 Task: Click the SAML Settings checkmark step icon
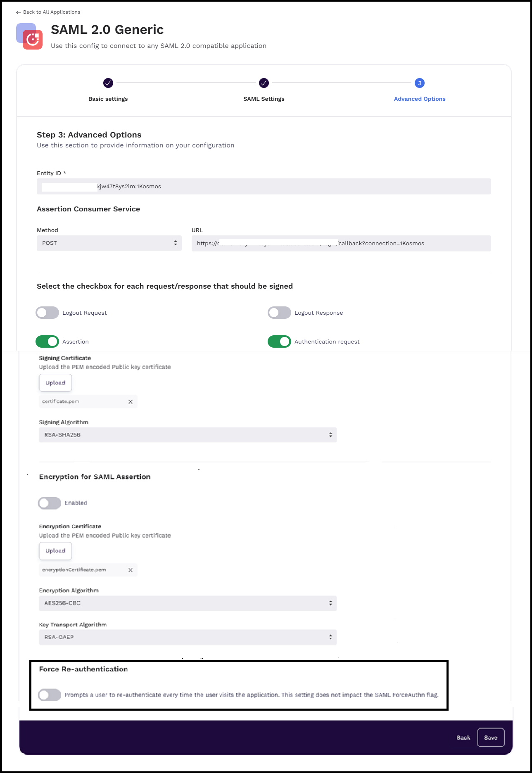[x=264, y=83]
